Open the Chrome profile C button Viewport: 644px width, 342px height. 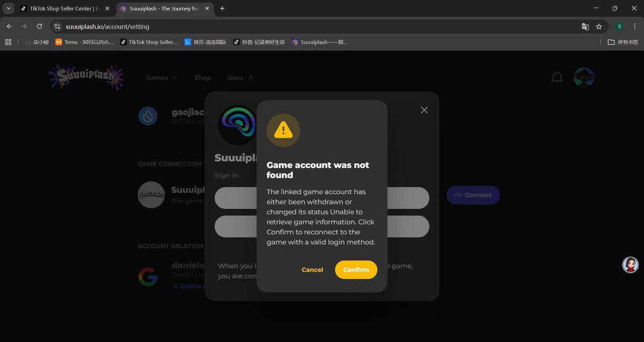coord(619,26)
